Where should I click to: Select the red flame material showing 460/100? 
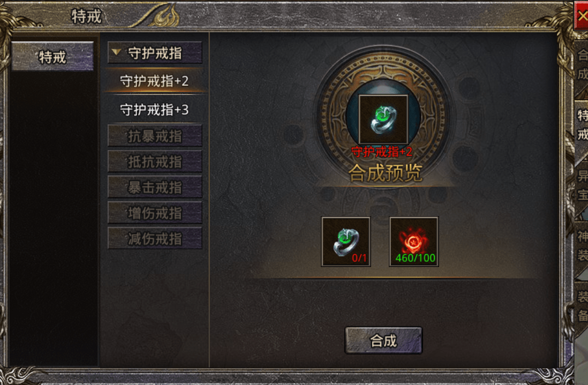(413, 241)
